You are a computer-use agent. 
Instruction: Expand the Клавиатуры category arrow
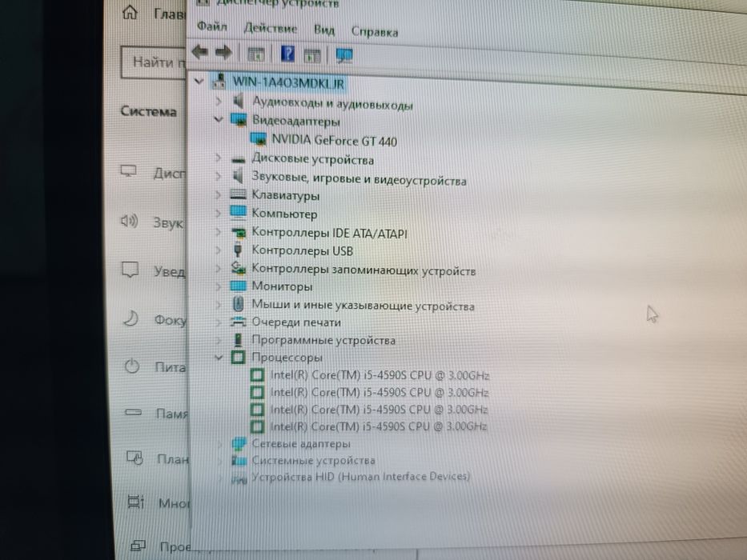pyautogui.click(x=219, y=194)
